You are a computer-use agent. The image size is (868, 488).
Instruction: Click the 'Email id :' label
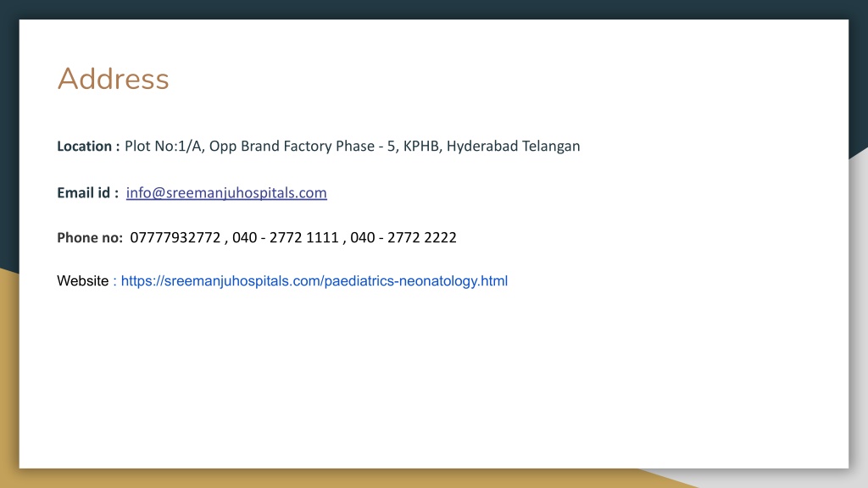pos(87,192)
